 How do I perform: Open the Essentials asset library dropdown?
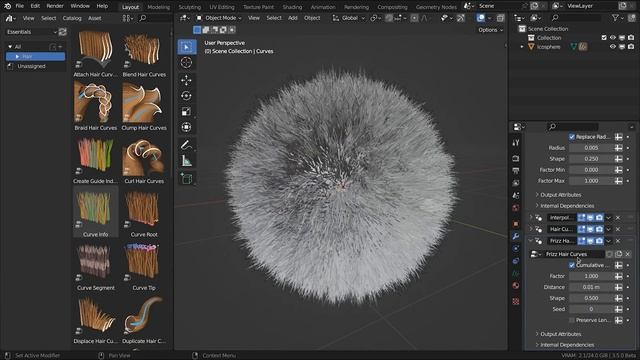(x=31, y=32)
